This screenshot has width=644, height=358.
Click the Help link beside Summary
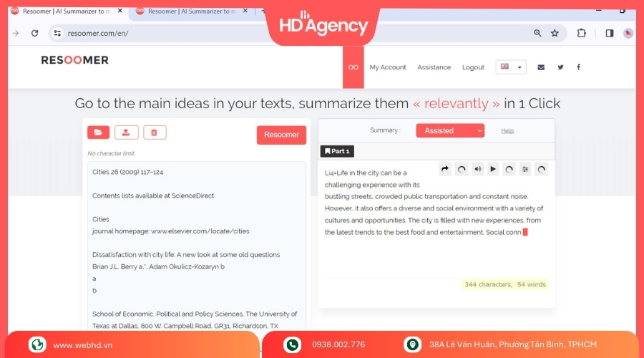tap(507, 131)
